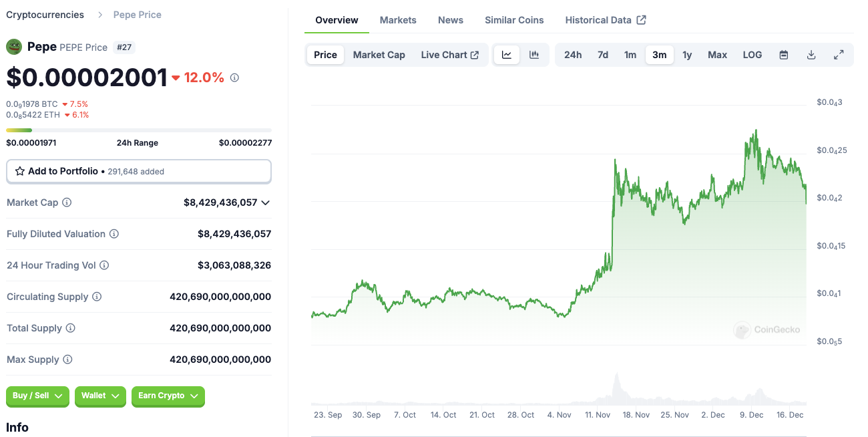Set chart range to 3m
This screenshot has height=437, width=868.
tap(660, 55)
